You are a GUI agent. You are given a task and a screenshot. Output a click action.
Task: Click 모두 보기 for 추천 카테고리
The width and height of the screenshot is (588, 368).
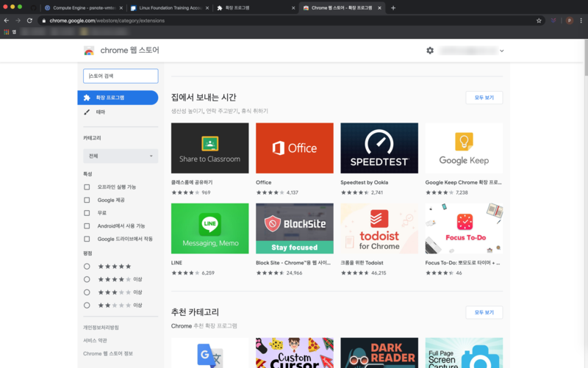484,312
